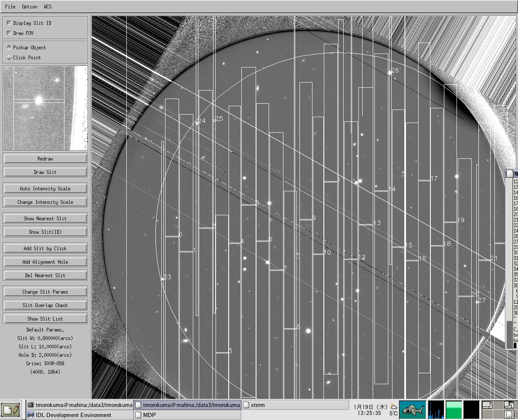Open Change Slit Params
The image size is (518, 420).
click(x=45, y=292)
